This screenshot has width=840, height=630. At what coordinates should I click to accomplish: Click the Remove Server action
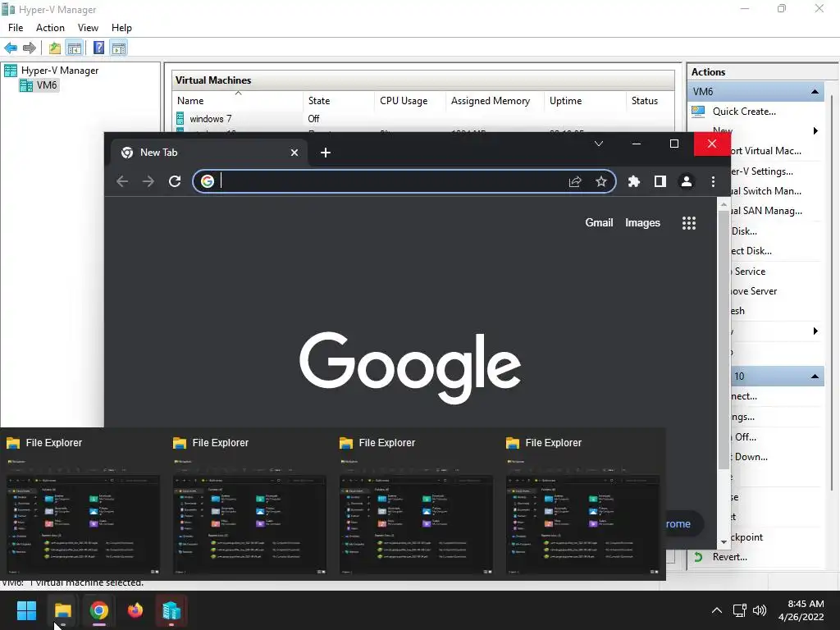(754, 291)
